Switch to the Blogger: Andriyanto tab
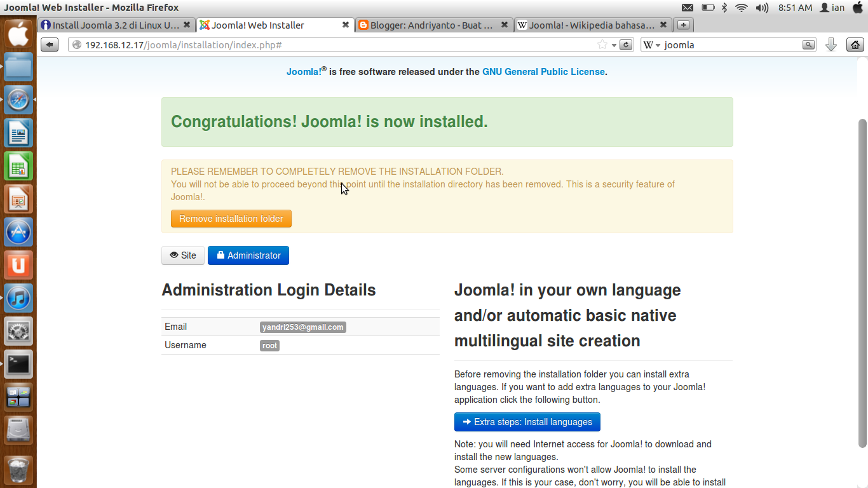The height and width of the screenshot is (488, 868). pyautogui.click(x=434, y=25)
